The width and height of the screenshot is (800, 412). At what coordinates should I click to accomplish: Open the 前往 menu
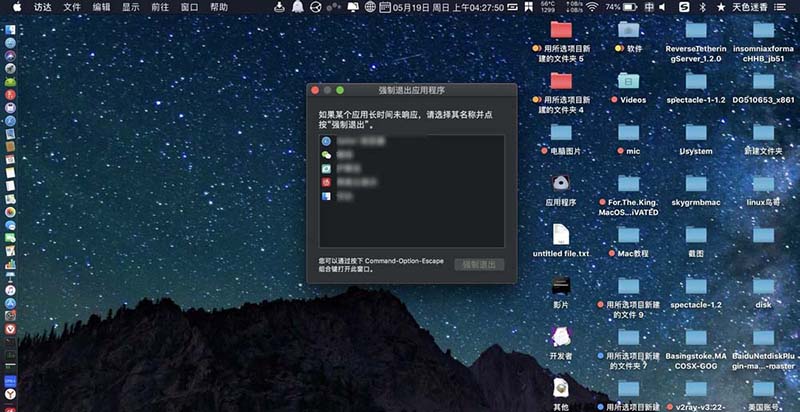click(160, 7)
